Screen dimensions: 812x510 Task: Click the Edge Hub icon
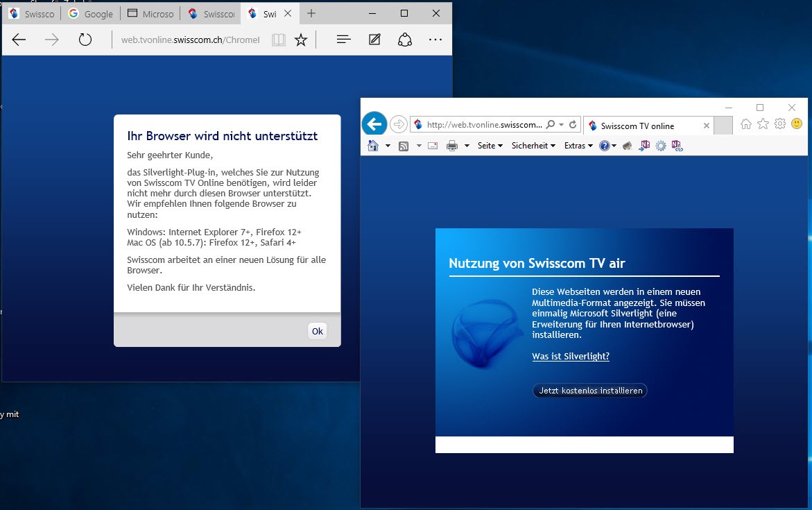click(343, 40)
